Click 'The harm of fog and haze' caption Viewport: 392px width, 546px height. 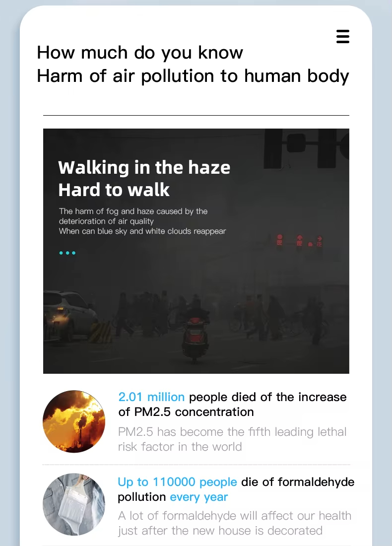click(133, 216)
